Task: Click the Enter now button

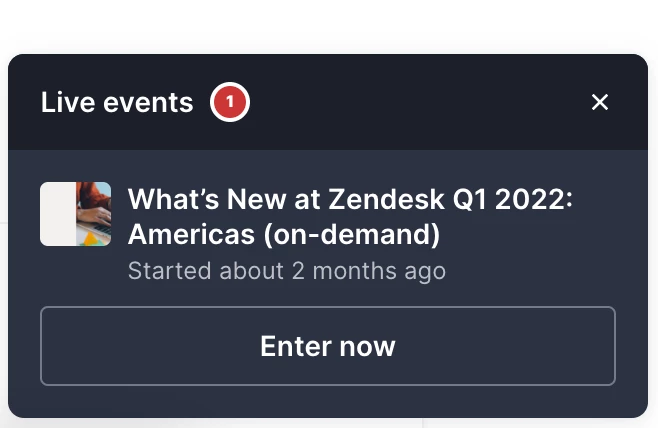Action: 328,346
